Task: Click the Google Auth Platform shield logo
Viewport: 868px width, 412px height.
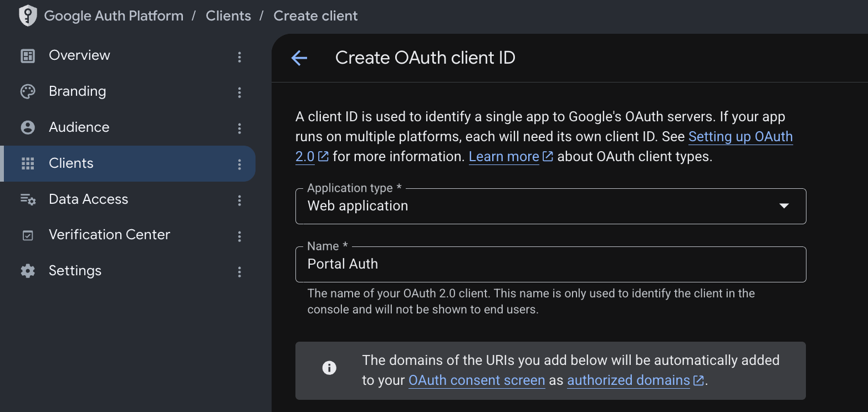Action: click(x=28, y=16)
